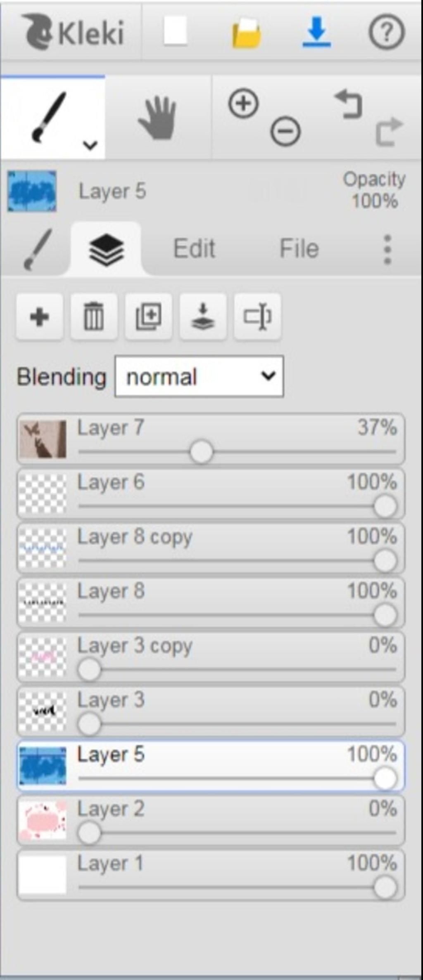Zoom out with the minus magnifier
This screenshot has width=423, height=980.
(x=285, y=132)
